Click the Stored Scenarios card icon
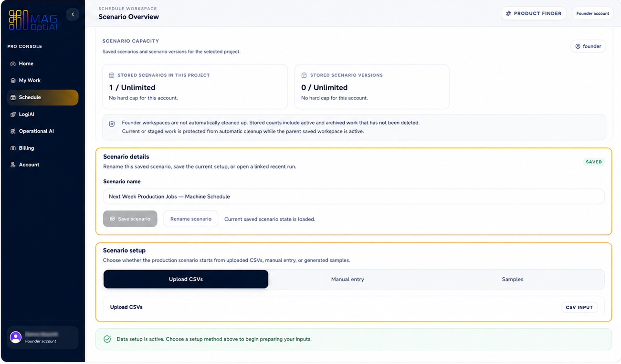Screen dimensions: 621x364 coord(112,75)
